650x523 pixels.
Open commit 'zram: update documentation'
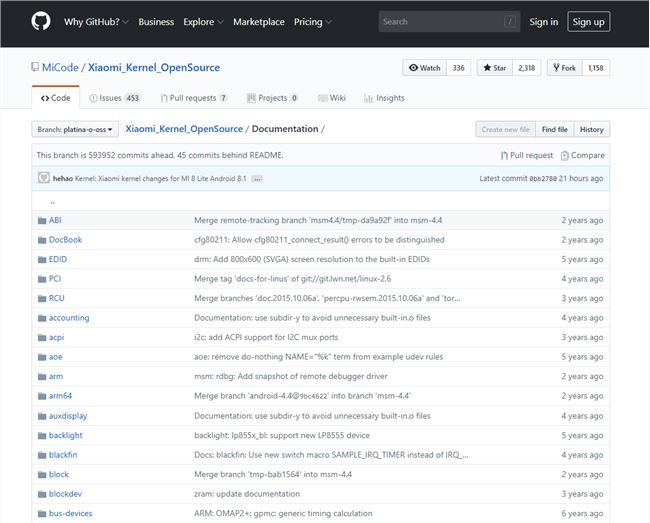pyautogui.click(x=247, y=494)
